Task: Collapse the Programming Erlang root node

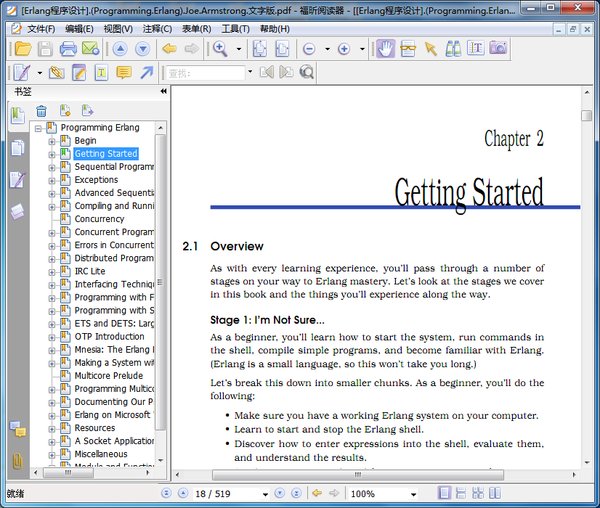Action: pos(38,129)
